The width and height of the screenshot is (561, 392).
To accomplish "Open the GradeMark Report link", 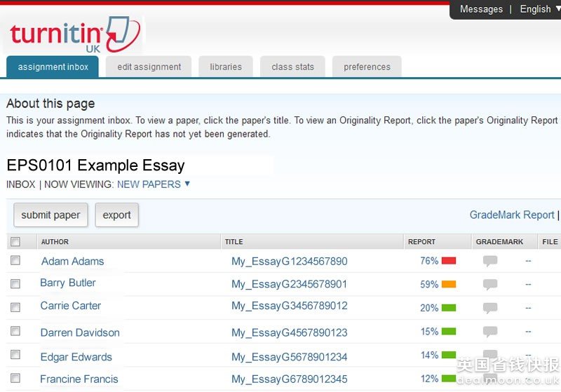I will [512, 215].
